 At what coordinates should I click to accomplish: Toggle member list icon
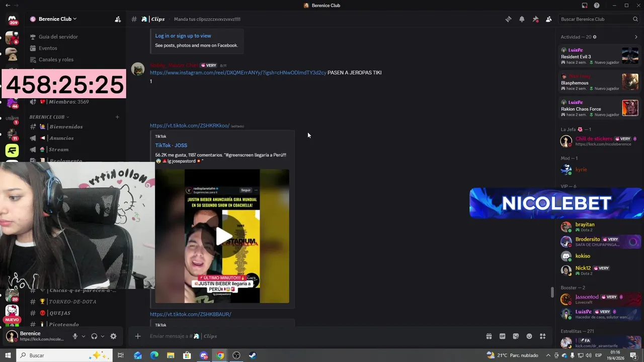549,19
